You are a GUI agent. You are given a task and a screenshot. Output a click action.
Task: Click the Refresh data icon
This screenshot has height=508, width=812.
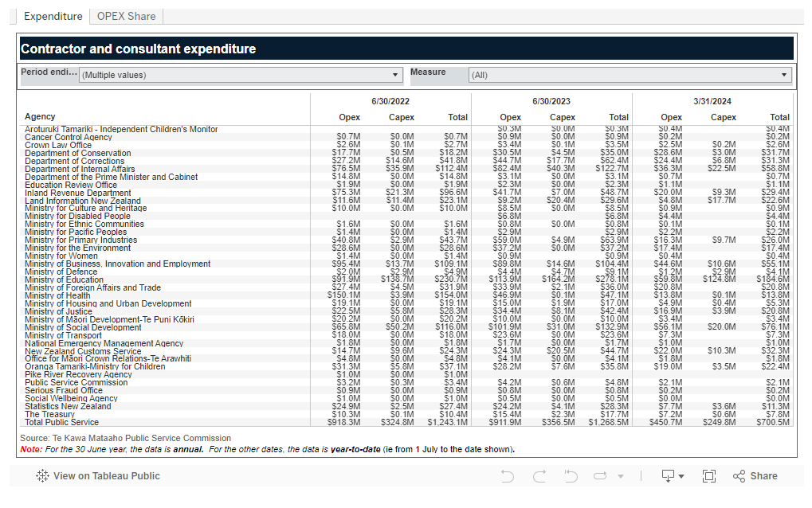coord(601,476)
